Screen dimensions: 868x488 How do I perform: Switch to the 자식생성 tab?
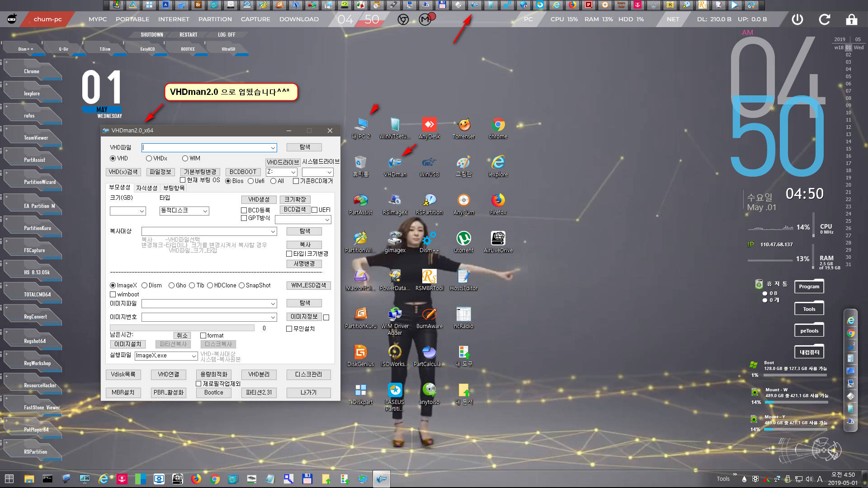pos(146,188)
